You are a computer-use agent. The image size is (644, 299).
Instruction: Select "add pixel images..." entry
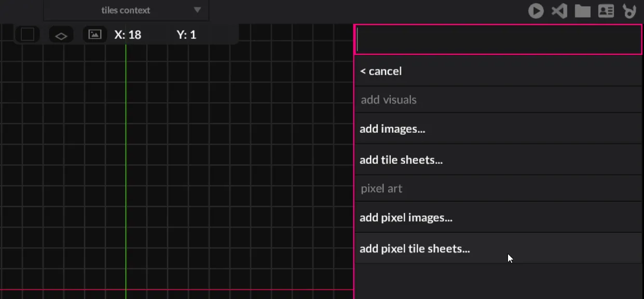[x=406, y=218]
